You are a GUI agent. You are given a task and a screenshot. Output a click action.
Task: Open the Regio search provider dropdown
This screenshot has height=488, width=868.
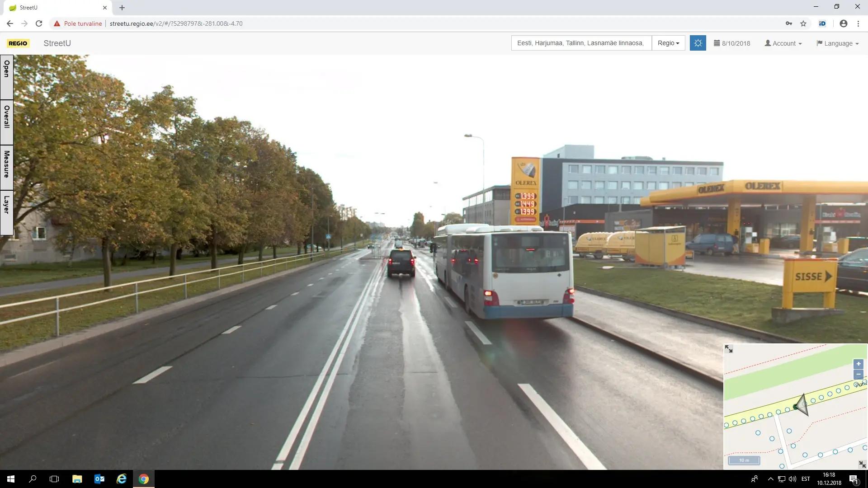(668, 43)
